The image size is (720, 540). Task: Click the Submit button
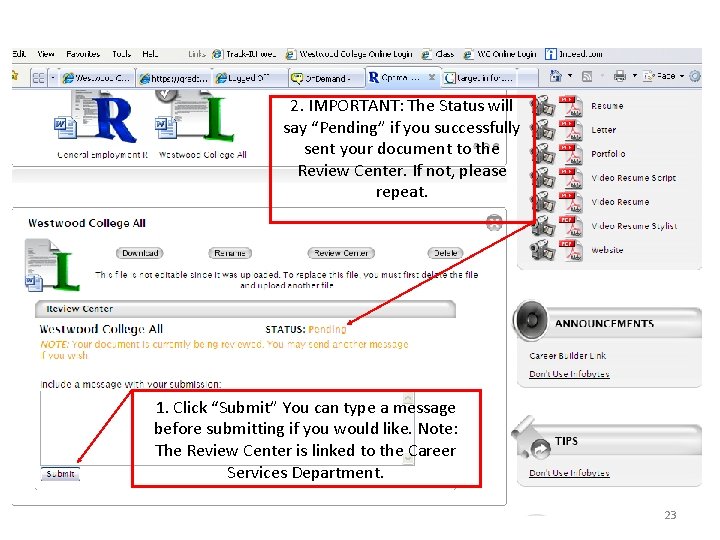(x=60, y=474)
